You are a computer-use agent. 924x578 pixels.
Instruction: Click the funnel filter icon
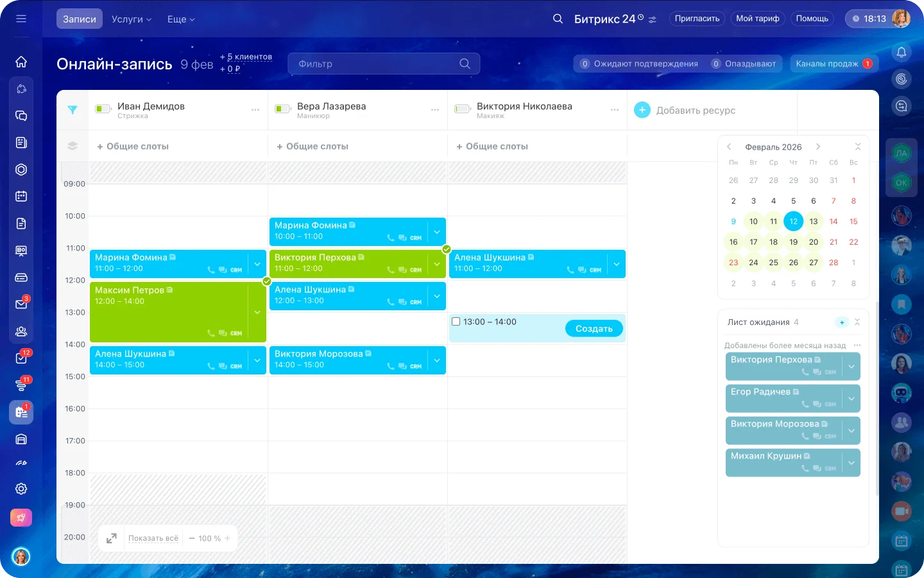pyautogui.click(x=73, y=110)
